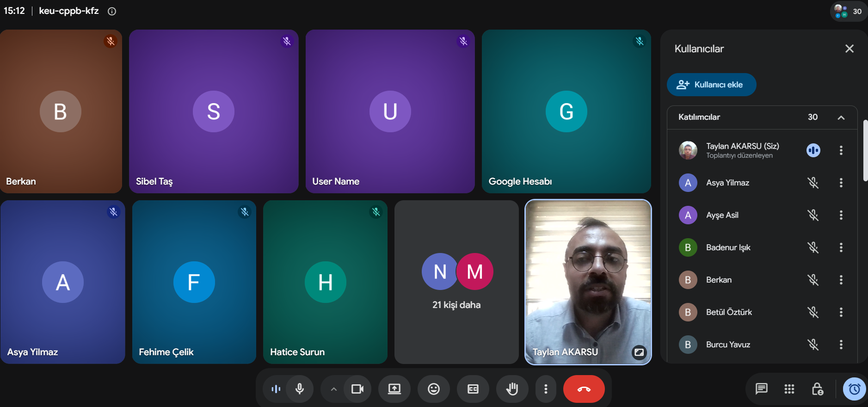The width and height of the screenshot is (868, 407).
Task: Click the Fehime Çelik participant tile
Action: click(x=194, y=282)
